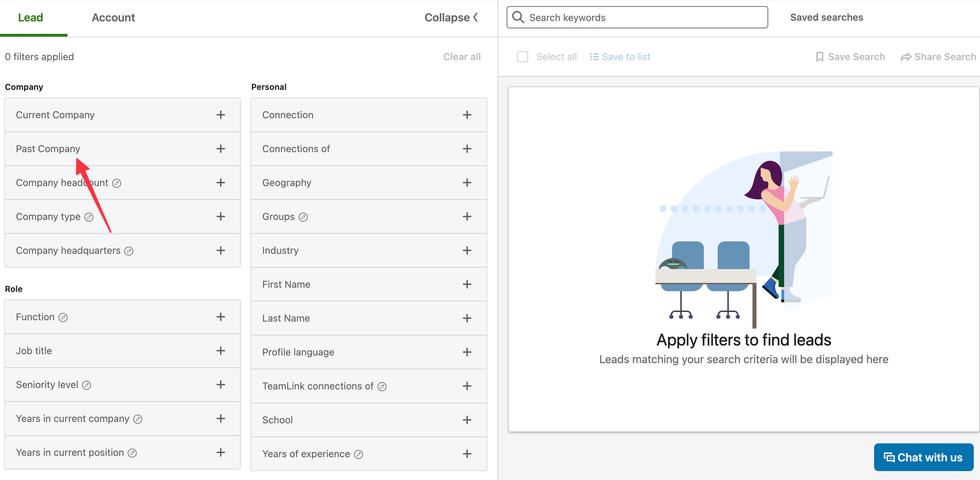980x480 pixels.
Task: Click the plus icon for First Name
Action: 467,285
